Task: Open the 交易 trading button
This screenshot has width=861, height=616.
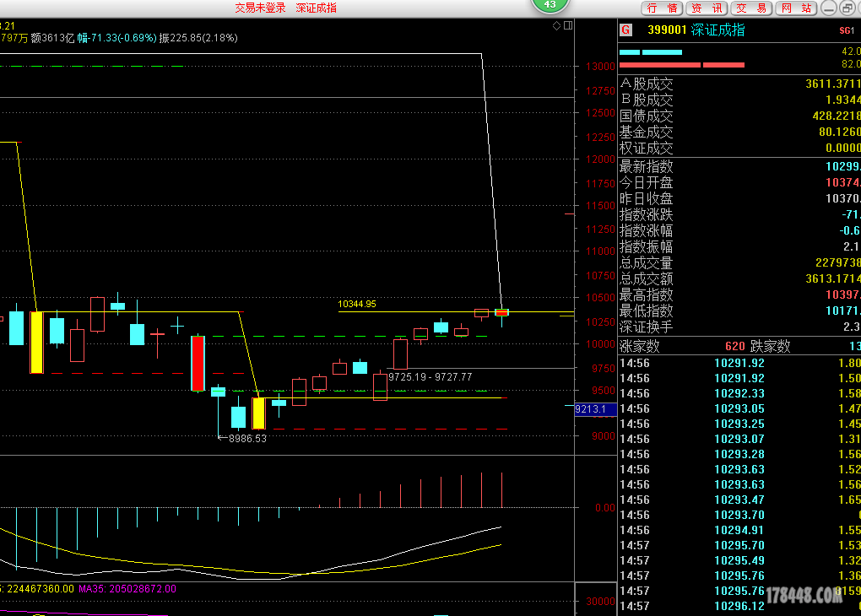Action: tap(751, 8)
